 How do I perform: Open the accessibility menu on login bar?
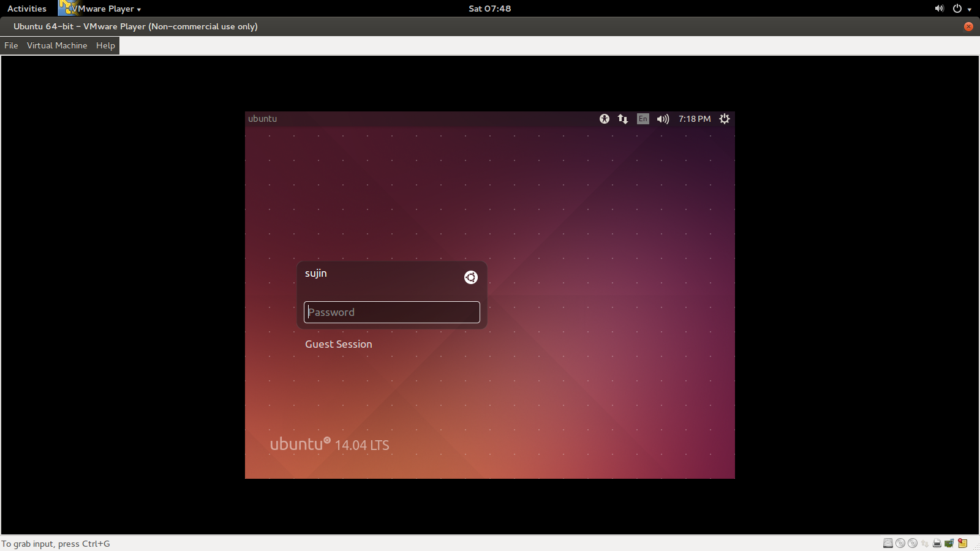604,119
